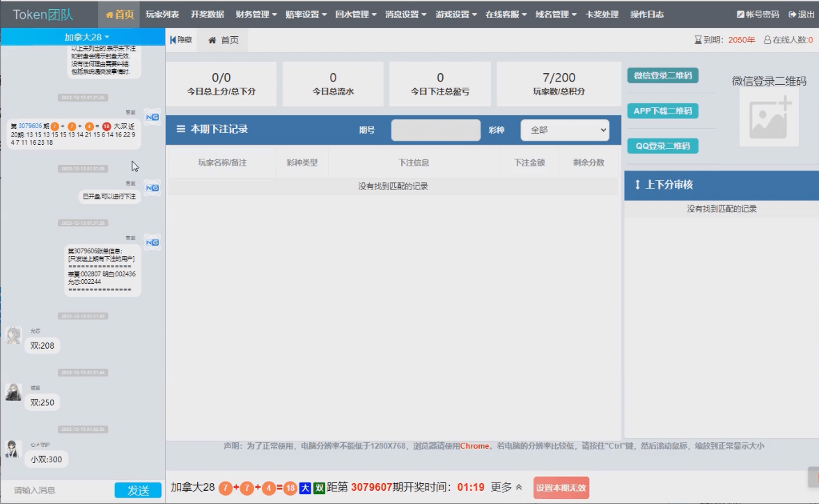Click the green 双 badge in footer

pyautogui.click(x=319, y=488)
